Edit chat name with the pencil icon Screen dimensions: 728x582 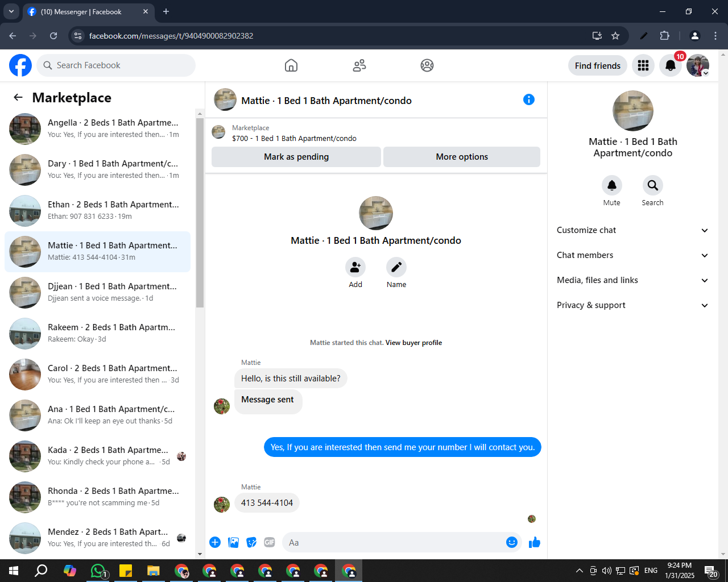click(x=396, y=267)
